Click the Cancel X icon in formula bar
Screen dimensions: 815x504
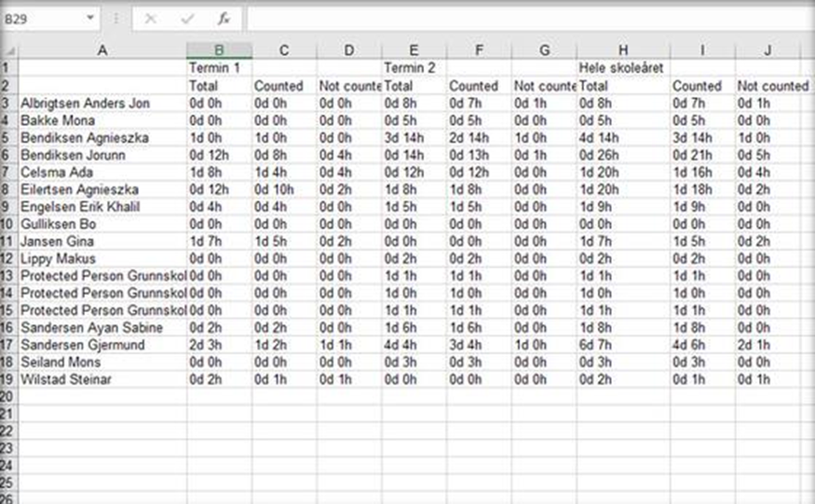coord(151,18)
